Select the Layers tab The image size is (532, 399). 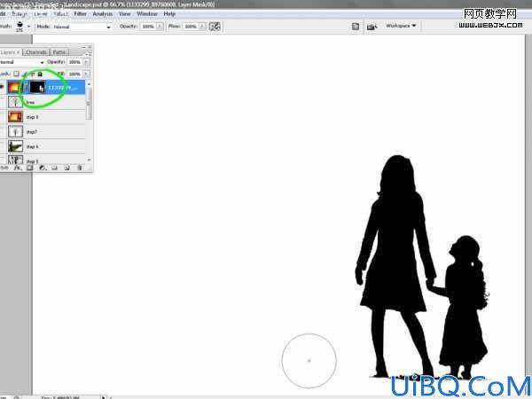[10, 52]
